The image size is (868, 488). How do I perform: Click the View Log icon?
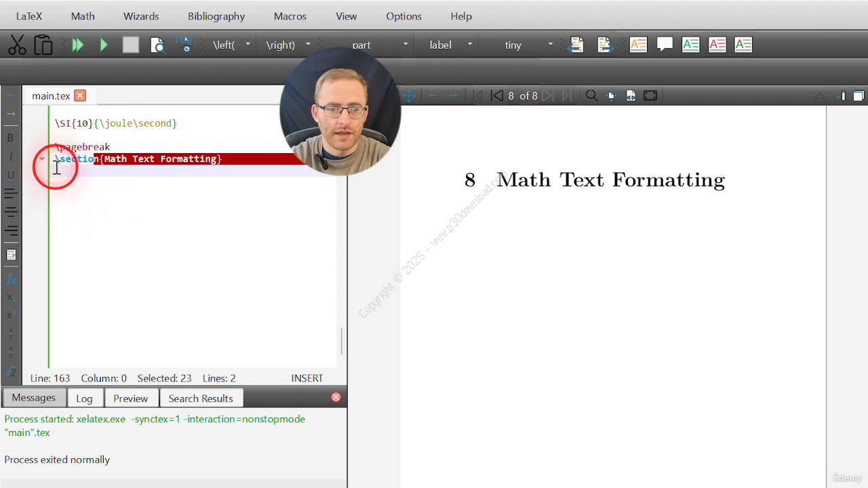point(183,45)
